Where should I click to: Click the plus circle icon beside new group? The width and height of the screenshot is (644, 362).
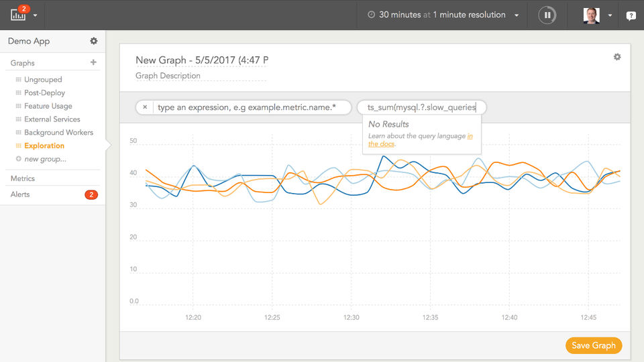(19, 159)
